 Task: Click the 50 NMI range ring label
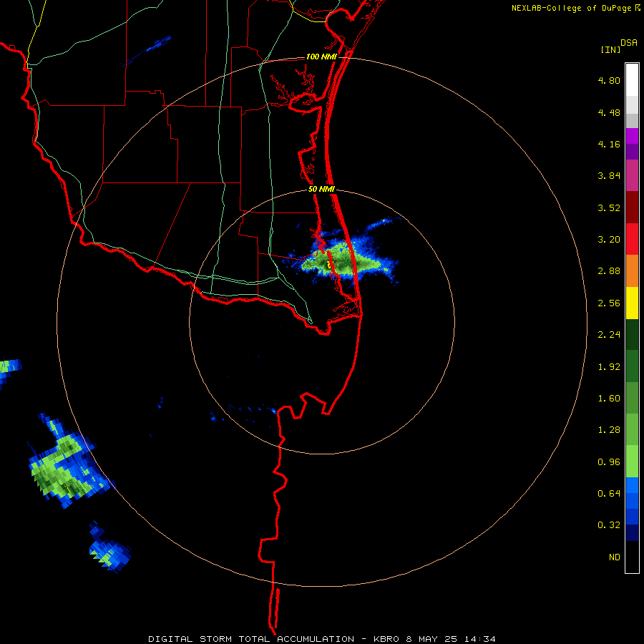321,189
